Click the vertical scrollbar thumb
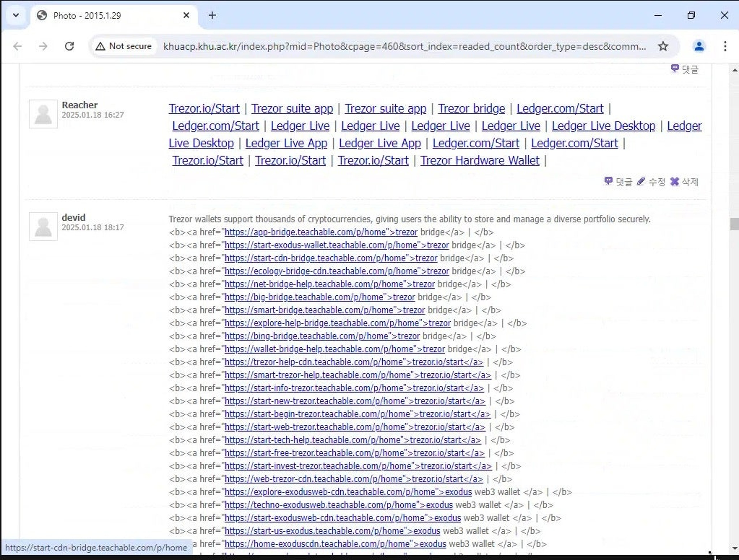 click(734, 224)
